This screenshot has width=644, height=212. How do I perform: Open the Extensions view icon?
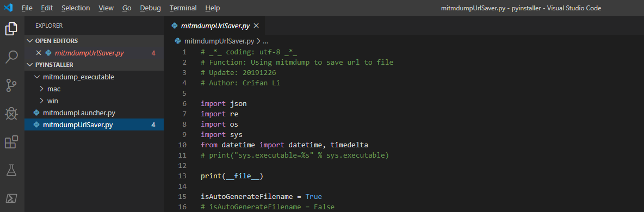pyautogui.click(x=11, y=142)
